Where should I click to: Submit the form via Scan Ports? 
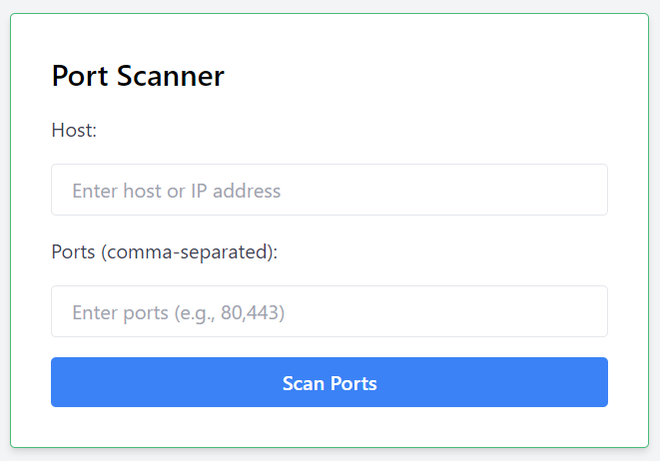[x=329, y=383]
